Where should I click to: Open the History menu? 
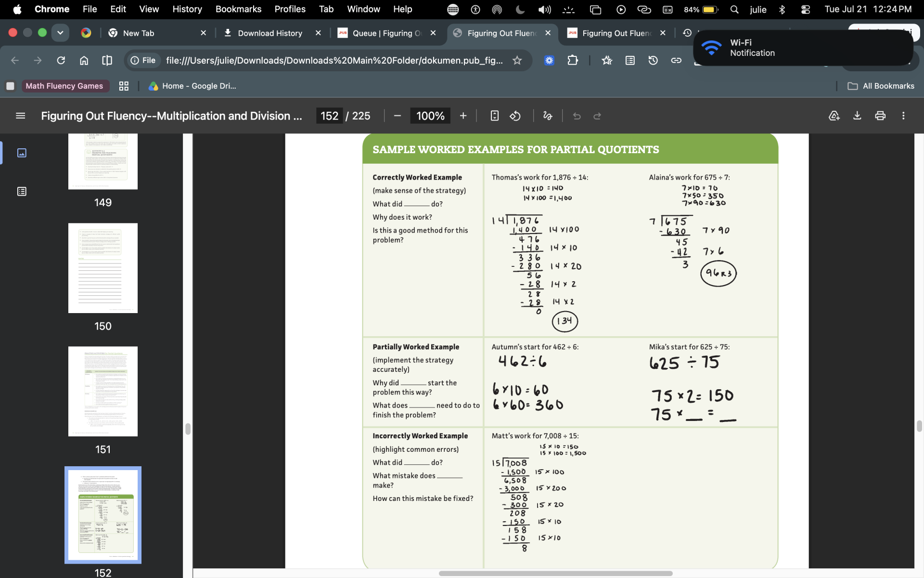(187, 9)
